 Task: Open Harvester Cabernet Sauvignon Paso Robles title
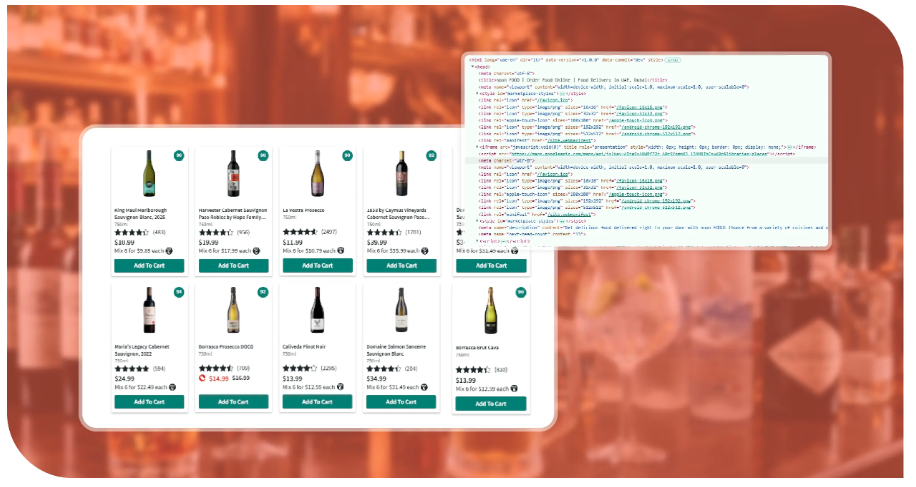click(233, 214)
